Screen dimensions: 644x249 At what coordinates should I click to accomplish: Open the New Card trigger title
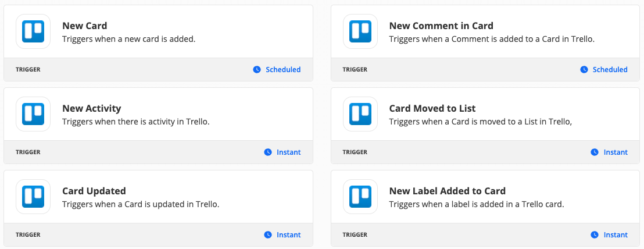click(x=85, y=26)
